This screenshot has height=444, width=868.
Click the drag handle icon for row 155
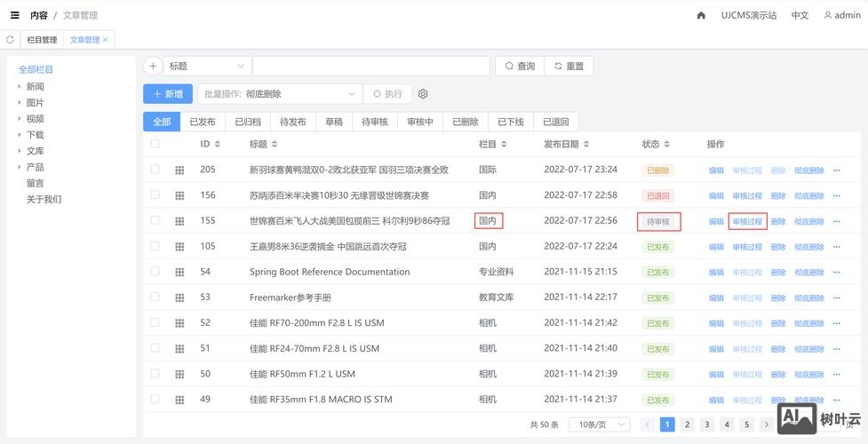coord(179,221)
